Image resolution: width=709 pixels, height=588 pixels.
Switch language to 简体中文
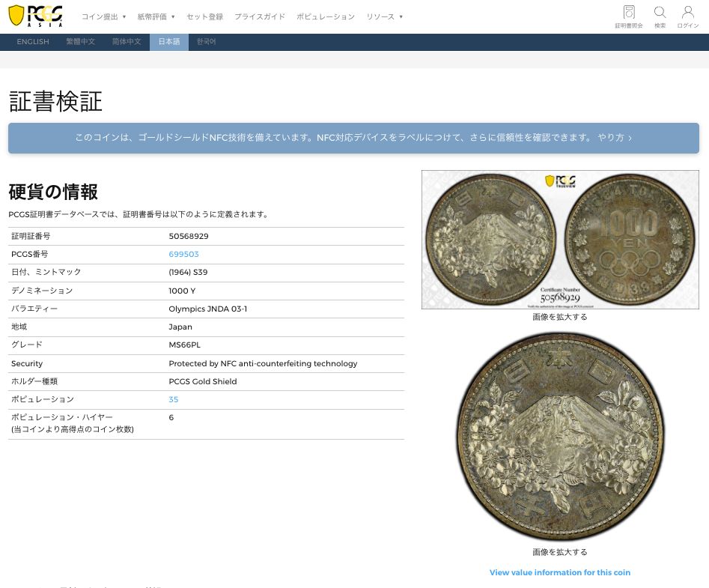(x=127, y=42)
